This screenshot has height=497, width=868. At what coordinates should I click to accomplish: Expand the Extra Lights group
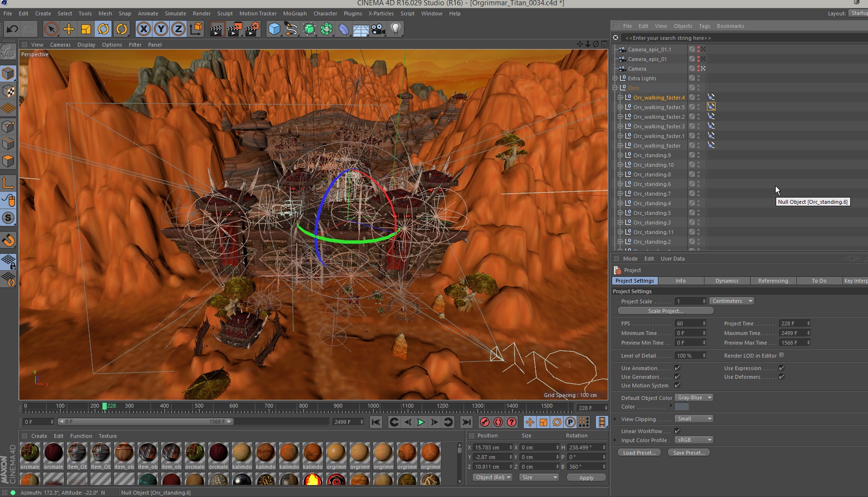615,78
